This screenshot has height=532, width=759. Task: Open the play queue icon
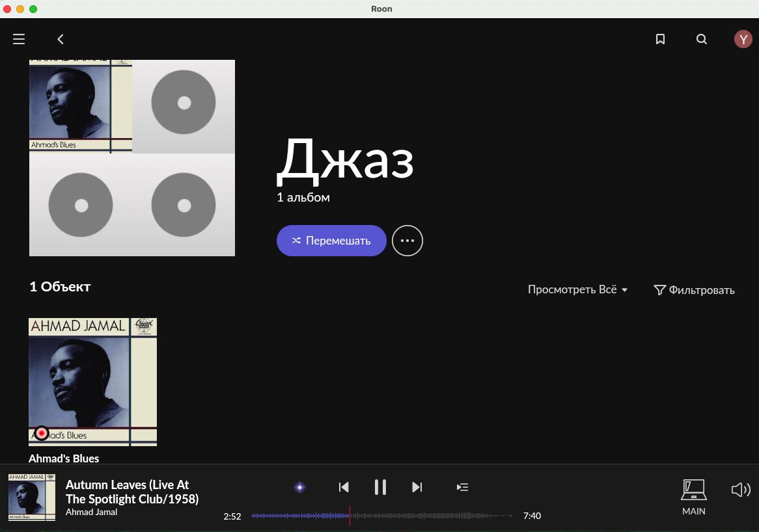(462, 487)
